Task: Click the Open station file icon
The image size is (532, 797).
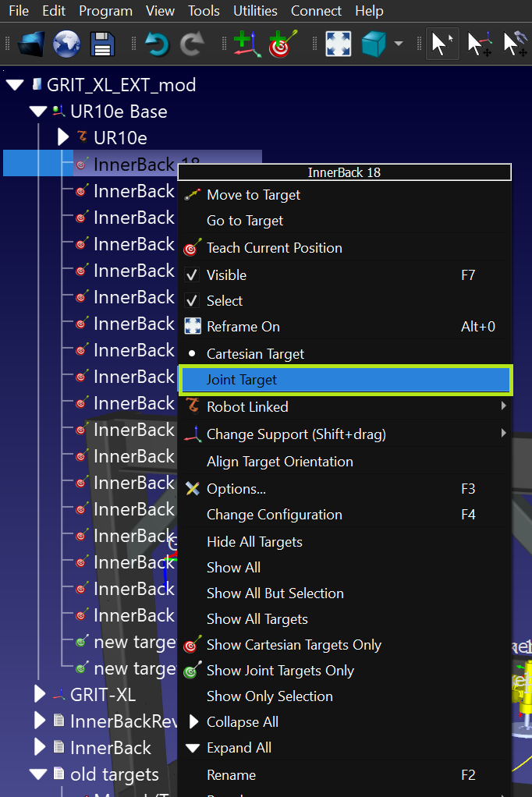Action: pyautogui.click(x=31, y=44)
